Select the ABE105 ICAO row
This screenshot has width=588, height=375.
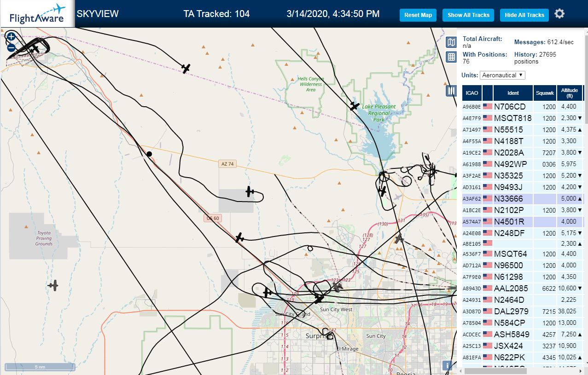click(524, 243)
